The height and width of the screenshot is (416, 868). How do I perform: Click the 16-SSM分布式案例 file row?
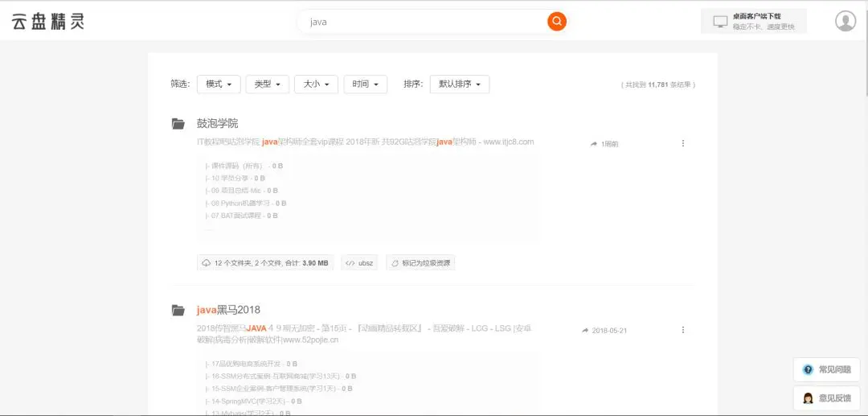(280, 376)
